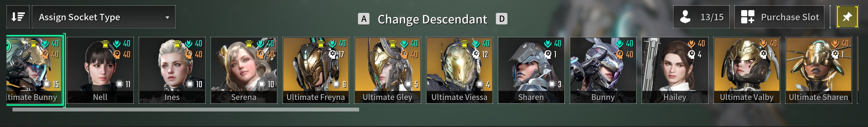Click the D key next descendant icon

[501, 19]
